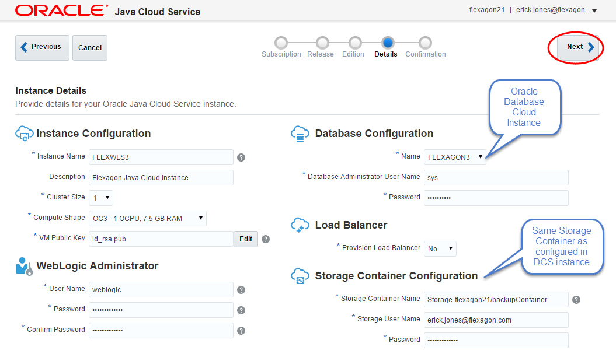Click the Storage Container Configuration cloud icon
The width and height of the screenshot is (616, 364).
(x=300, y=276)
